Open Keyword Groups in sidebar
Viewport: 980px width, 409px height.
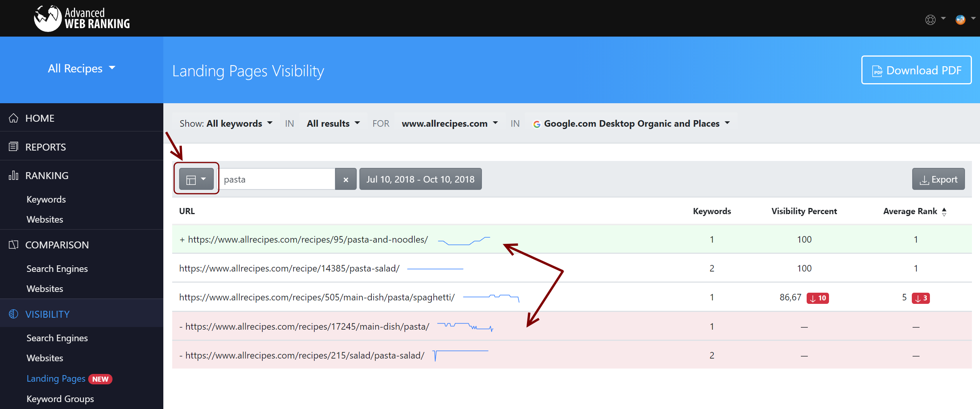pos(60,399)
